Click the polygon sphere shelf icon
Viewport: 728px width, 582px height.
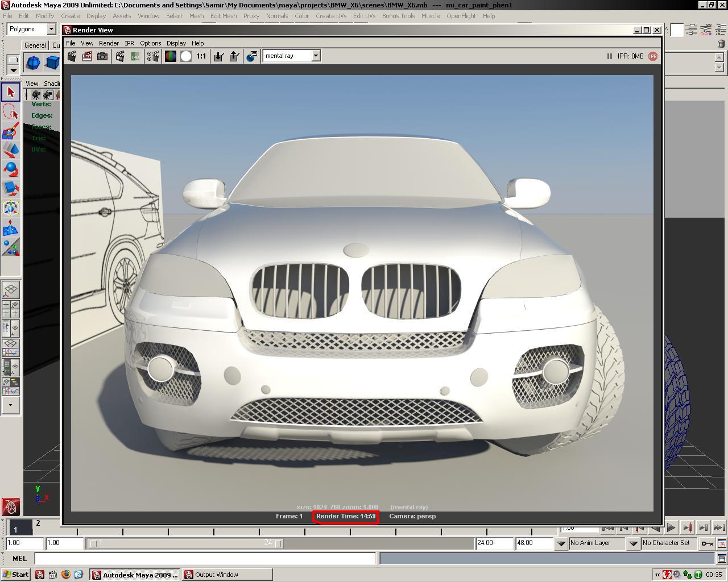click(33, 63)
